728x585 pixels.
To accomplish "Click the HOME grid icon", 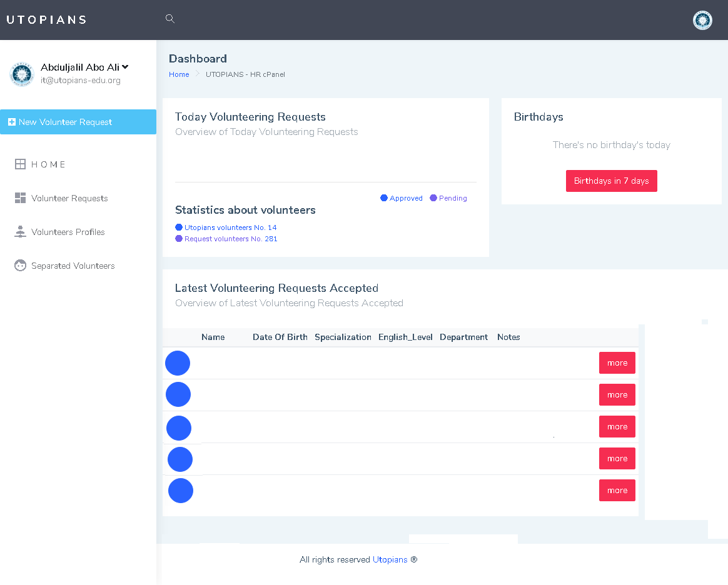I will coord(20,164).
